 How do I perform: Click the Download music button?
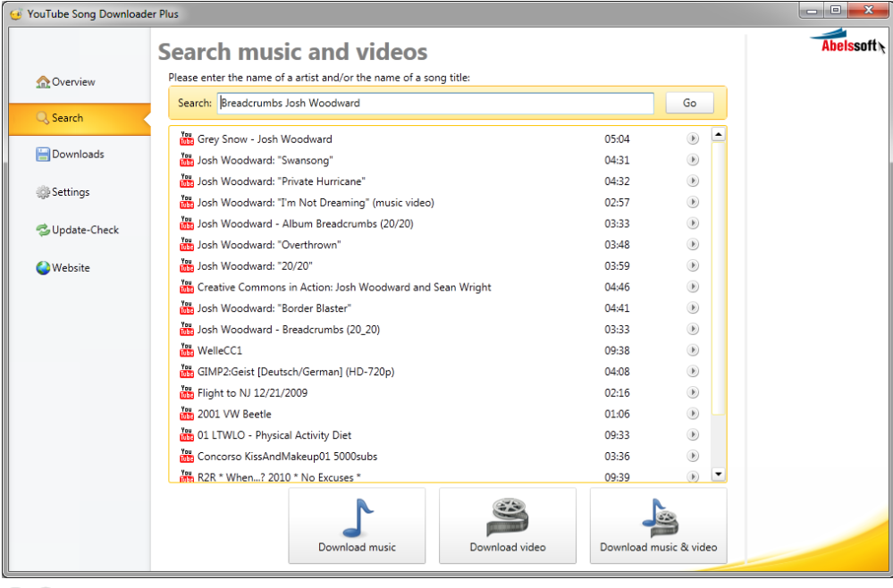(357, 526)
